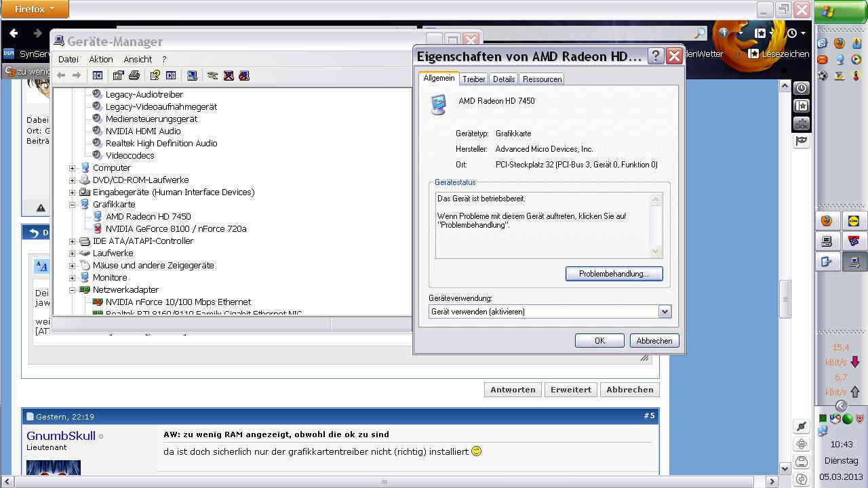Click OK in the properties dialog
This screenshot has width=868, height=488.
pyautogui.click(x=599, y=341)
